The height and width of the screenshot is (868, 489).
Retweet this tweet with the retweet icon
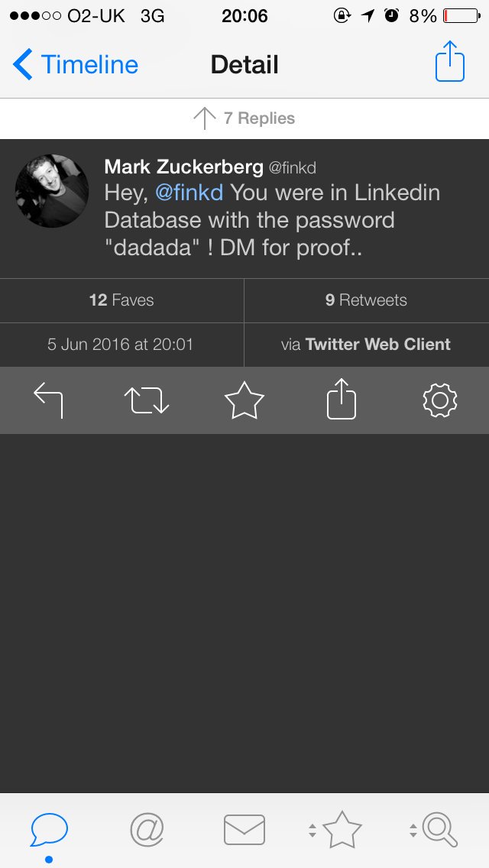(x=147, y=400)
